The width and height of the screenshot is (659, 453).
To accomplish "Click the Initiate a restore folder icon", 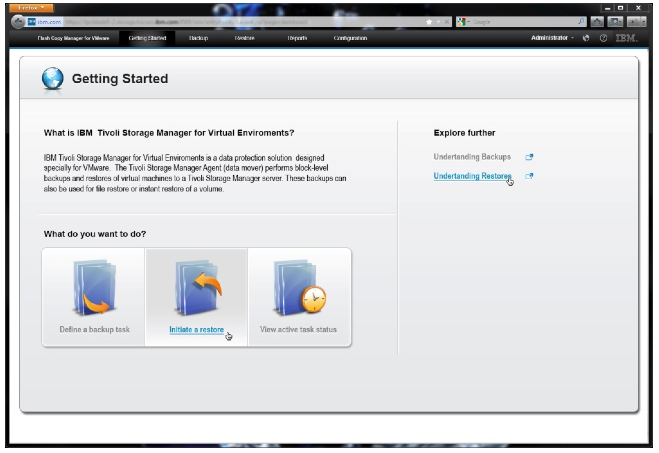I will click(x=198, y=287).
